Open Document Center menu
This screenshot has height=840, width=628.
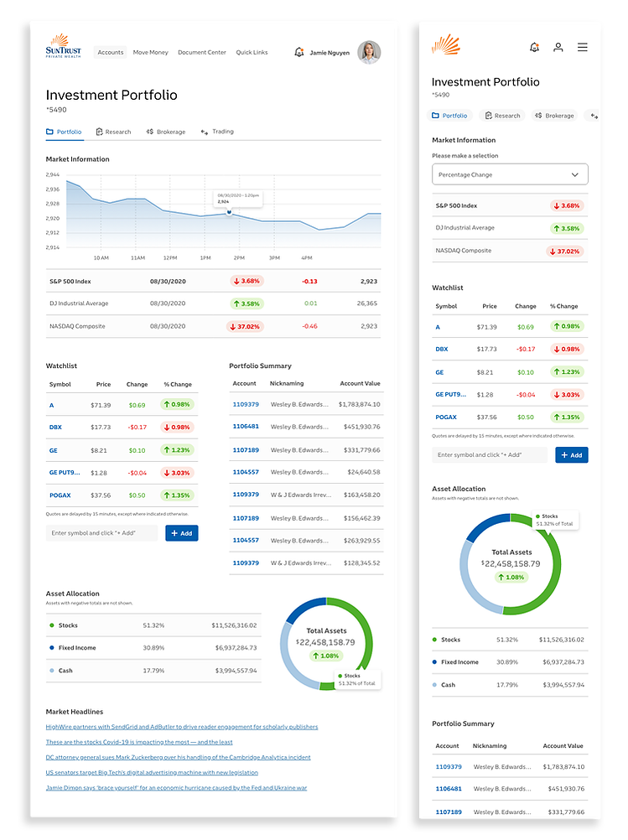[x=202, y=52]
